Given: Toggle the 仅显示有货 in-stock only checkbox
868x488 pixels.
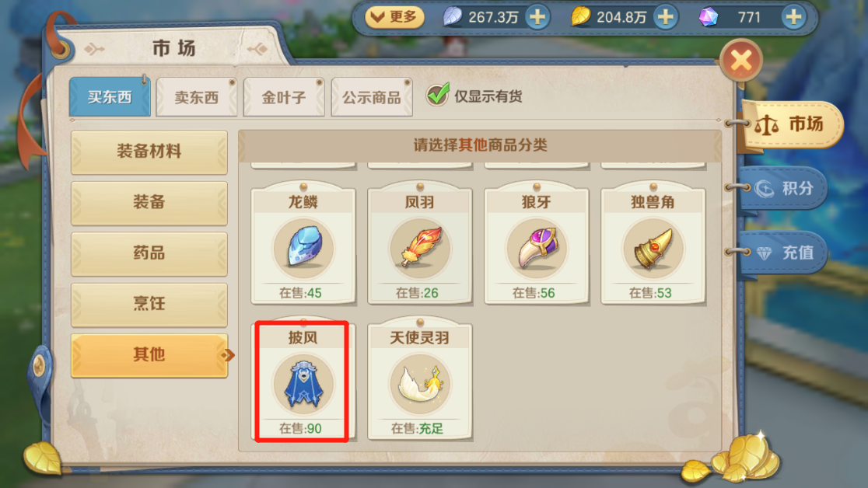Looking at the screenshot, I should click(x=437, y=95).
